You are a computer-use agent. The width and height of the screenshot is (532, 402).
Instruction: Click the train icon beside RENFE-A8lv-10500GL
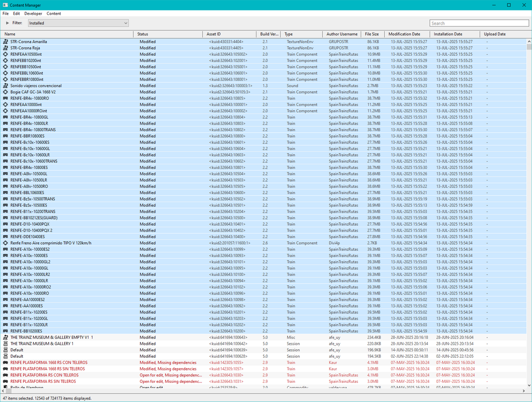6,174
